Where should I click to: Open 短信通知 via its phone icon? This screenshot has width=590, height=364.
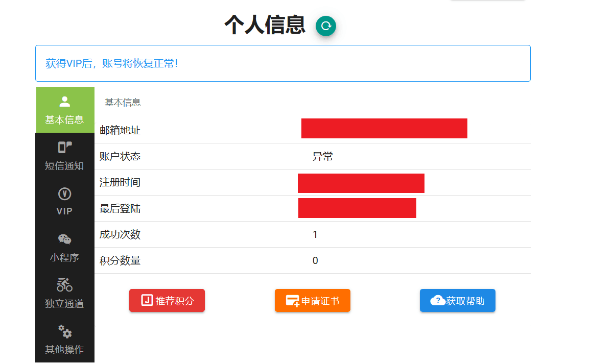pyautogui.click(x=65, y=148)
